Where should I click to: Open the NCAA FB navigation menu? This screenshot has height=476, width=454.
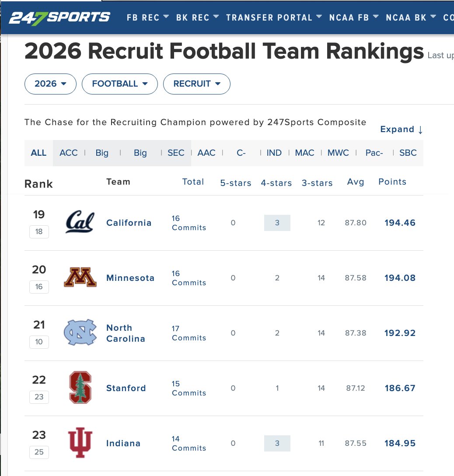354,17
